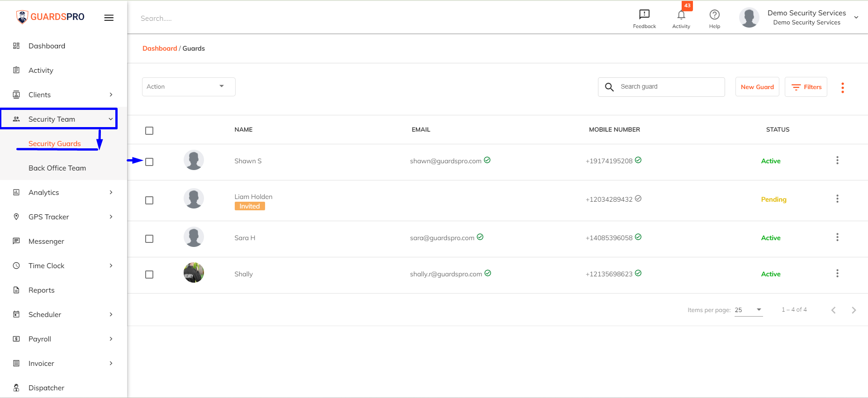This screenshot has width=868, height=398.
Task: Open the Filters button
Action: pos(806,87)
